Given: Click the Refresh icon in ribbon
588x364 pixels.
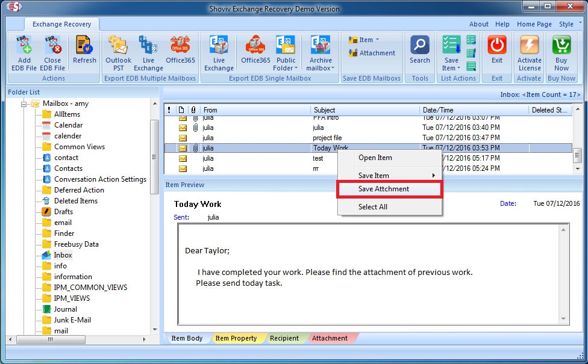Looking at the screenshot, I should point(84,47).
